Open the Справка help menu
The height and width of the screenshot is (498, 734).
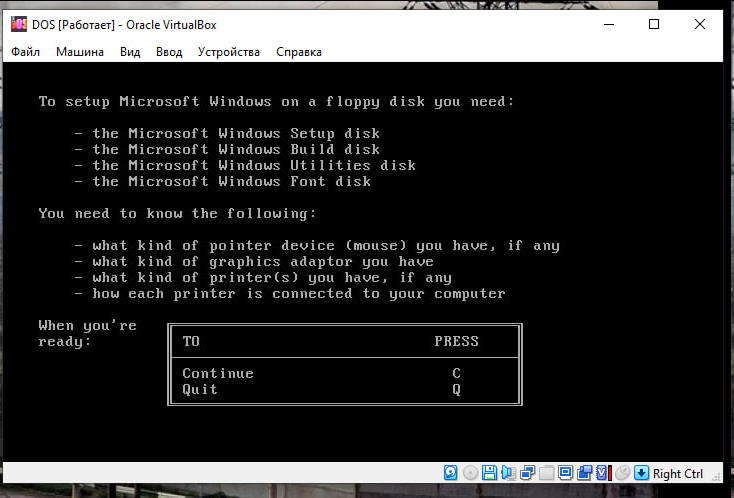(x=298, y=52)
